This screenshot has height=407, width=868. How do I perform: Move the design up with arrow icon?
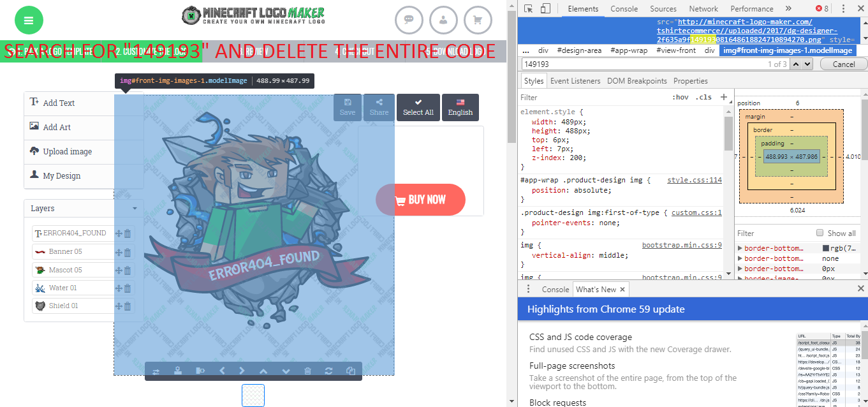click(x=263, y=371)
